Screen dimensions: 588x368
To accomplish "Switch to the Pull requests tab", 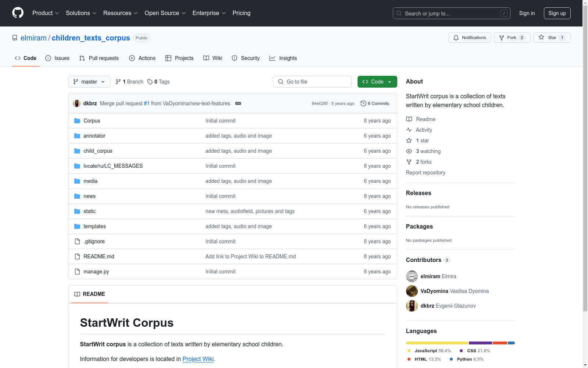I will [x=99, y=58].
